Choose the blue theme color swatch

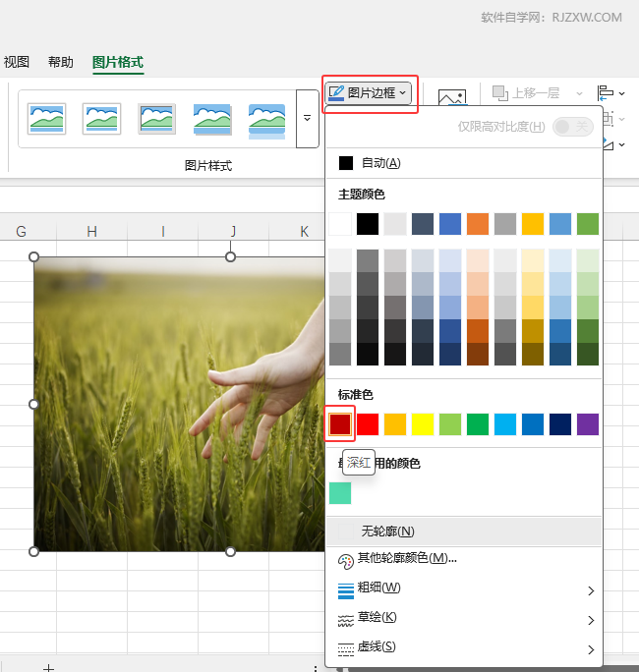coord(450,224)
